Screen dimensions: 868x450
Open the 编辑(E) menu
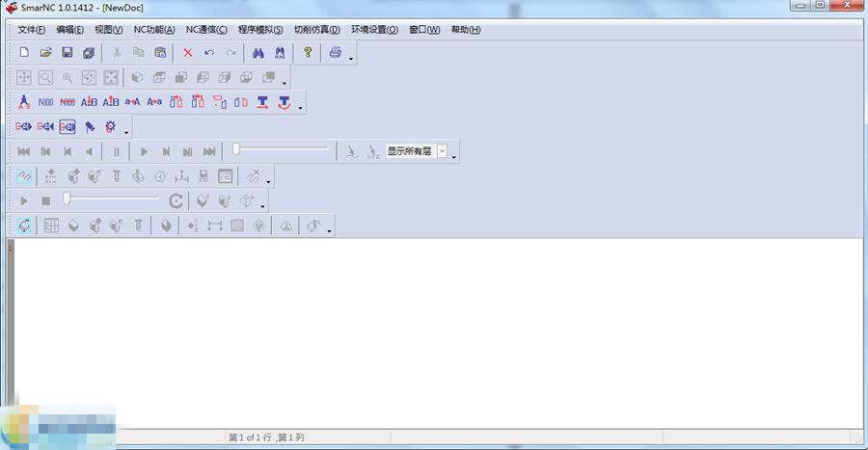click(69, 29)
